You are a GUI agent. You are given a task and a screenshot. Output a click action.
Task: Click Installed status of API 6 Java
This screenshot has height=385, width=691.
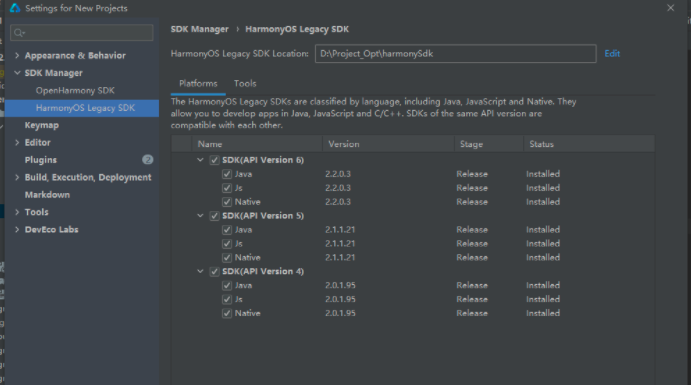tap(543, 174)
